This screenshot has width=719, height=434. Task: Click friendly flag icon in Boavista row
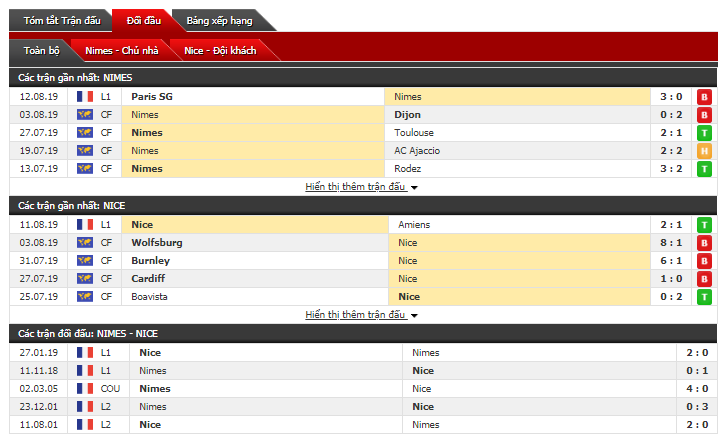pyautogui.click(x=85, y=296)
